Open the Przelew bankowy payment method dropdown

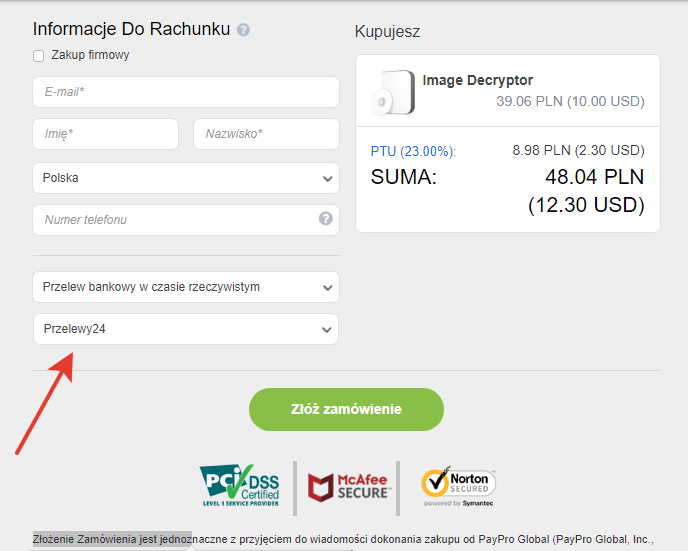click(186, 287)
